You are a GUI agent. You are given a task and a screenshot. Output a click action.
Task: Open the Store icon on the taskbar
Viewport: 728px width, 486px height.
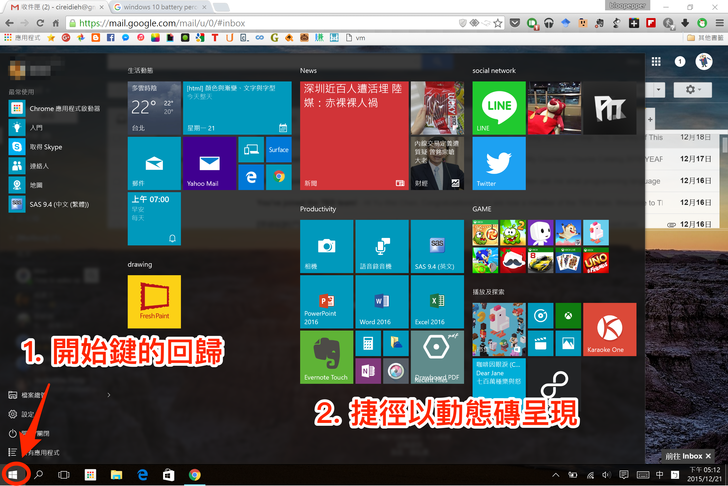pyautogui.click(x=169, y=474)
